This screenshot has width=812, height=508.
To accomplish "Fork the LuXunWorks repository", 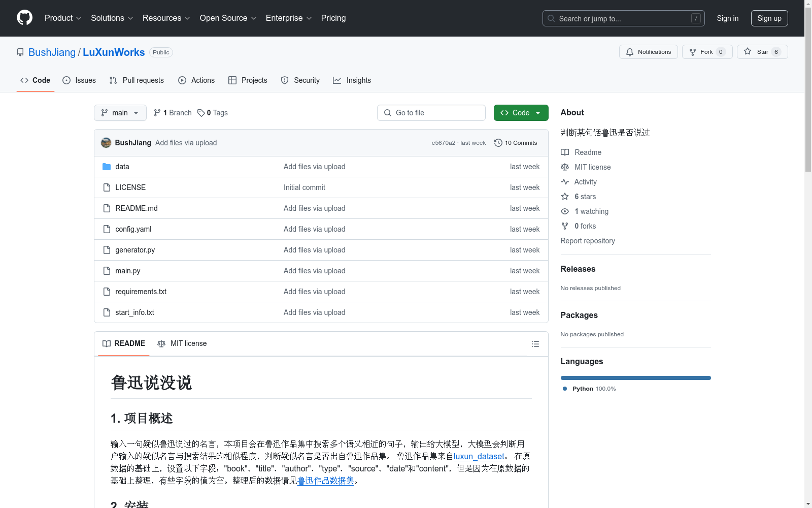I will click(707, 52).
